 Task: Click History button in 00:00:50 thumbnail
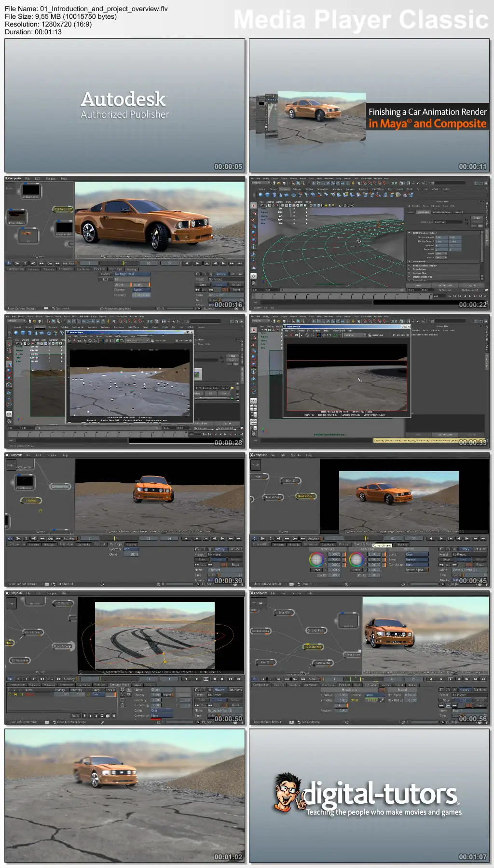click(220, 689)
